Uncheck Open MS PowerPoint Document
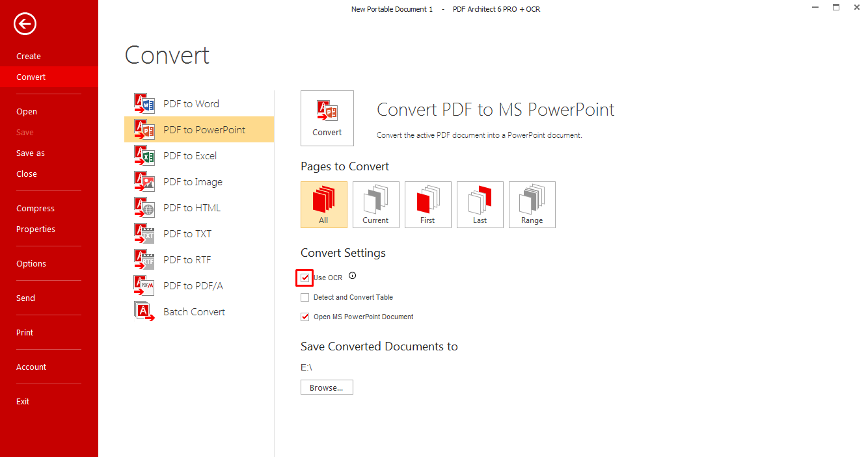Screen dimensions: 868x457 (305, 317)
